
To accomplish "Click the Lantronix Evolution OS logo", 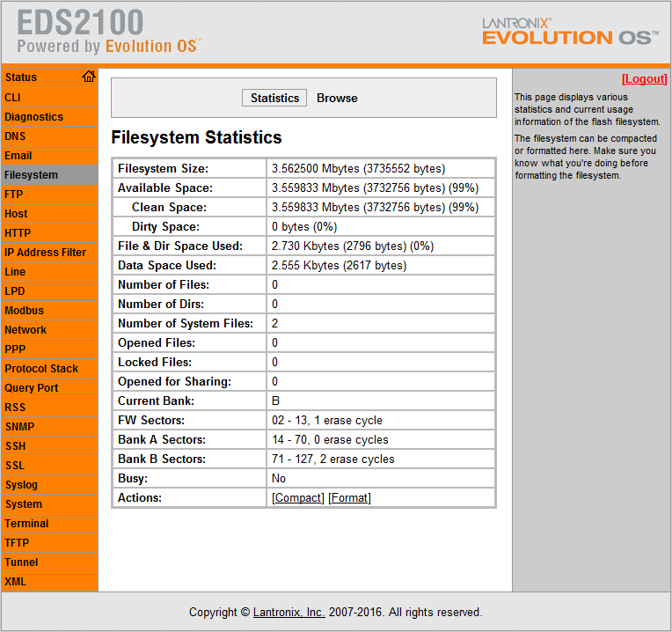I will point(570,32).
